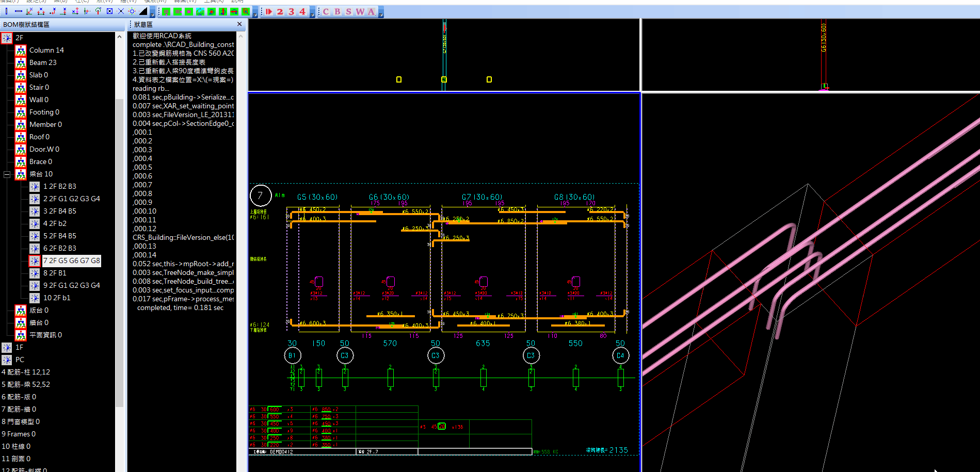Viewport: 980px width, 472px height.
Task: Click the vertical column tool icon
Action: (x=7, y=11)
